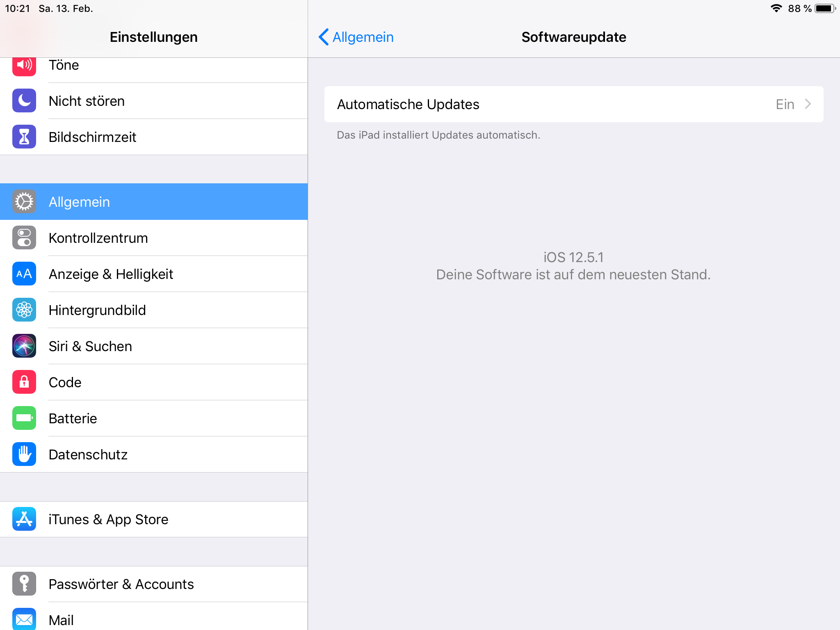Tap the Kontrollzentrum toggles icon
840x630 pixels.
coord(24,238)
